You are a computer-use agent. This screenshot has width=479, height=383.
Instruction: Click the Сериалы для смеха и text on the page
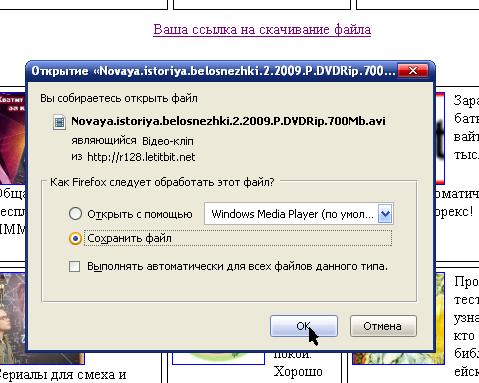(62, 375)
